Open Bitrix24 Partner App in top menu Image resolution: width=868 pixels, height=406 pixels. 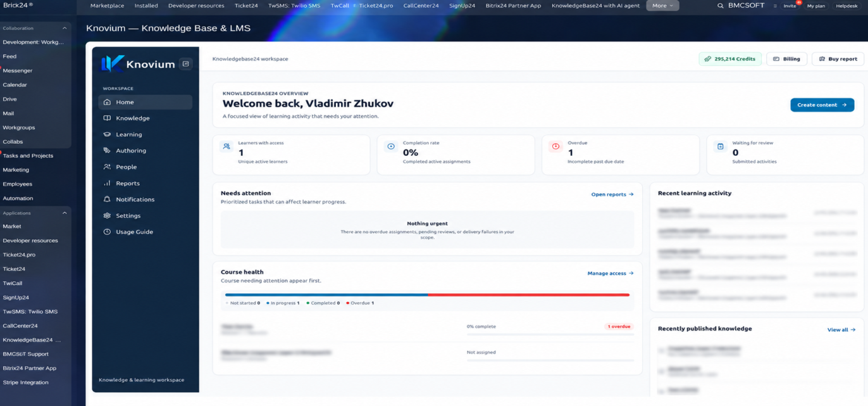click(x=513, y=6)
